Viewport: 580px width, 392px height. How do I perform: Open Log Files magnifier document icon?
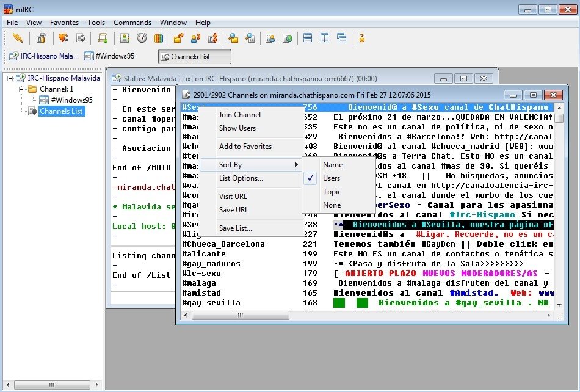tap(250, 38)
